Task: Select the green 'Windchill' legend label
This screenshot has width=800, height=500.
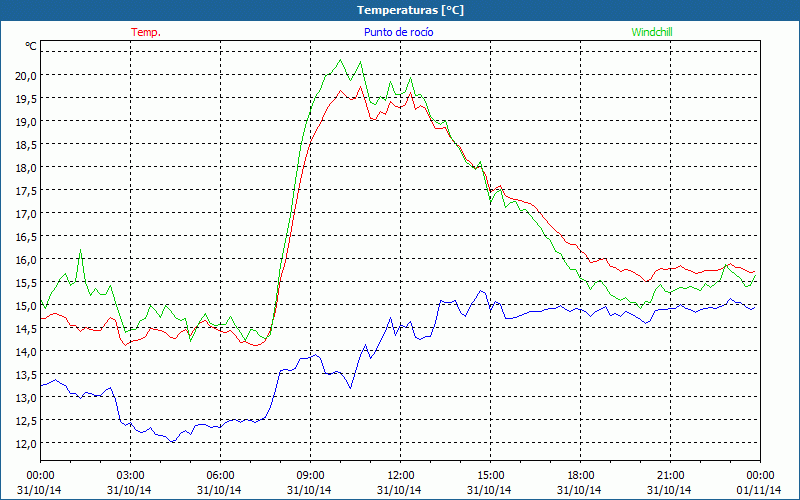Action: pos(652,32)
